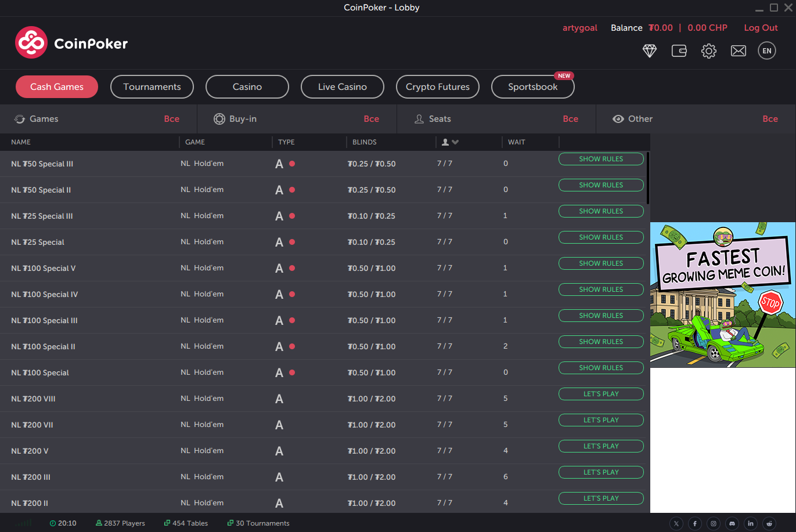The height and width of the screenshot is (532, 796).
Task: Open the X (Twitter) footer icon
Action: 676,523
